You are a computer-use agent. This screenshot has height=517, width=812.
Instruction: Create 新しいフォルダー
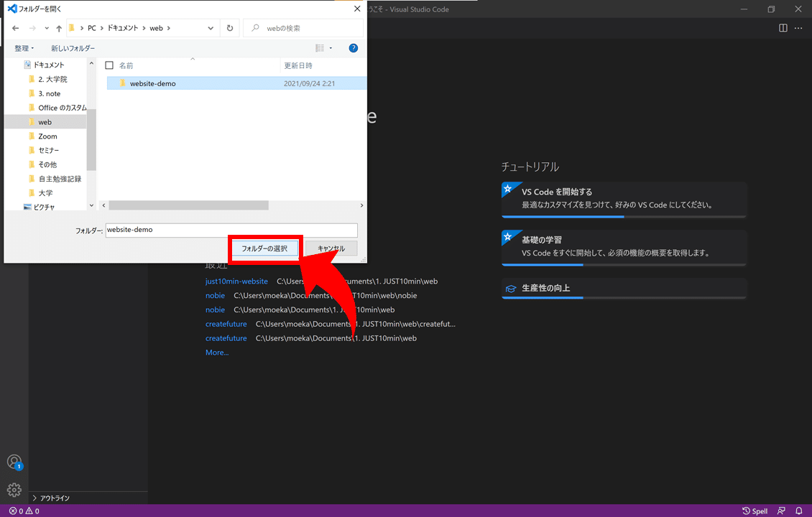73,48
